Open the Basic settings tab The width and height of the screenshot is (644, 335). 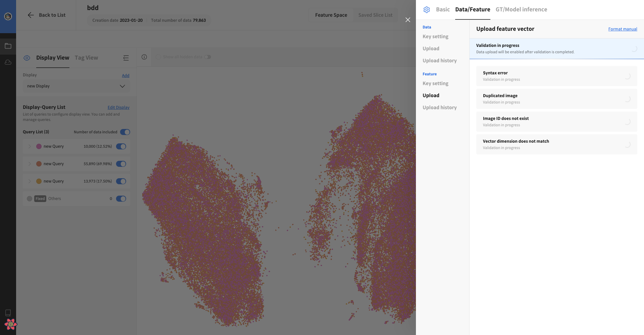pos(443,9)
